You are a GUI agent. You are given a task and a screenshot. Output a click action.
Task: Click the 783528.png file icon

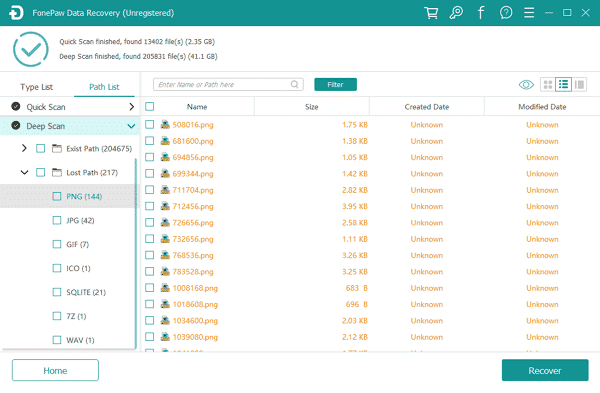(x=165, y=271)
